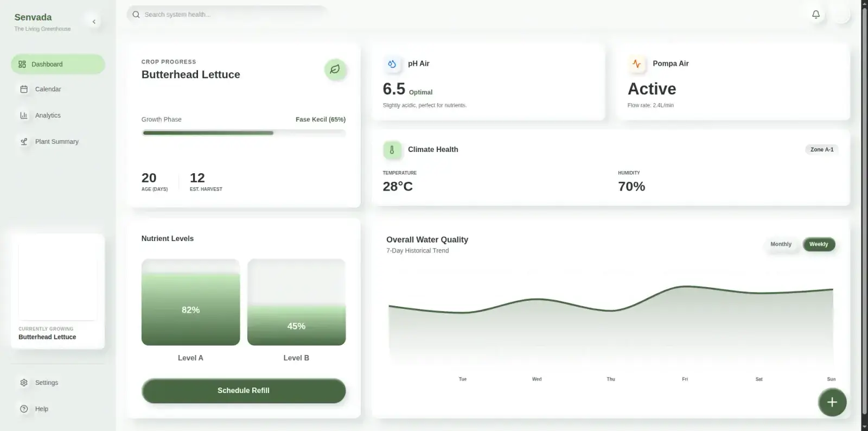Click the Zone A-1 badge
Viewport: 868px width, 431px height.
coord(822,150)
